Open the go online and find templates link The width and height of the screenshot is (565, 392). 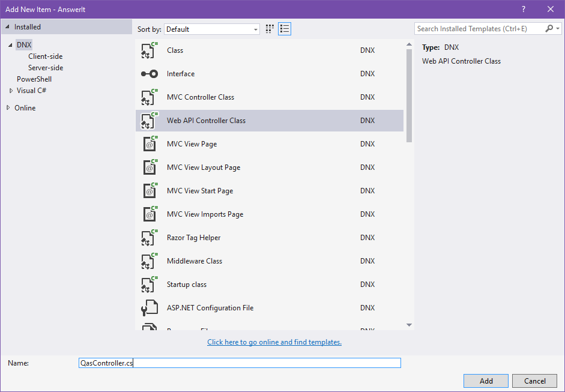coord(274,342)
